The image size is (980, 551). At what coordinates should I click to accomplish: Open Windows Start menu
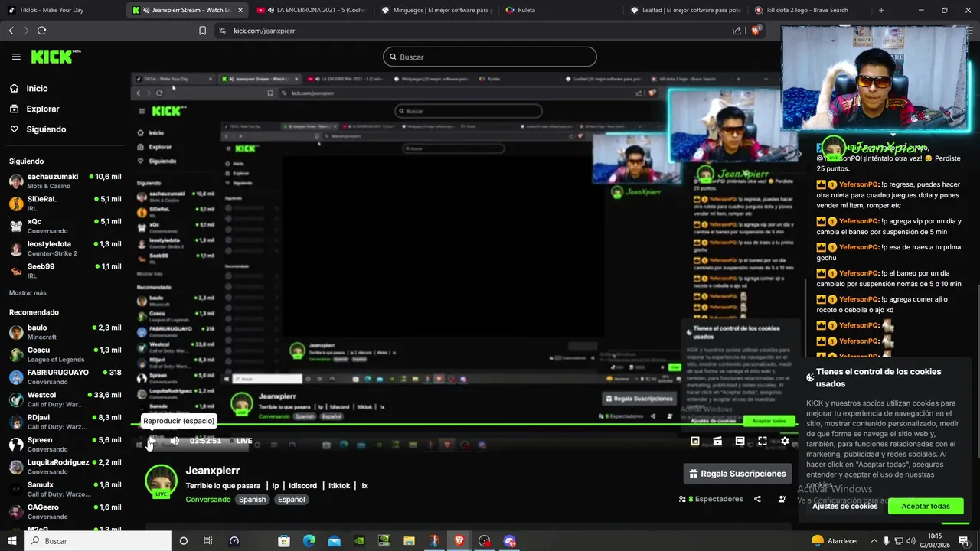[x=11, y=541]
